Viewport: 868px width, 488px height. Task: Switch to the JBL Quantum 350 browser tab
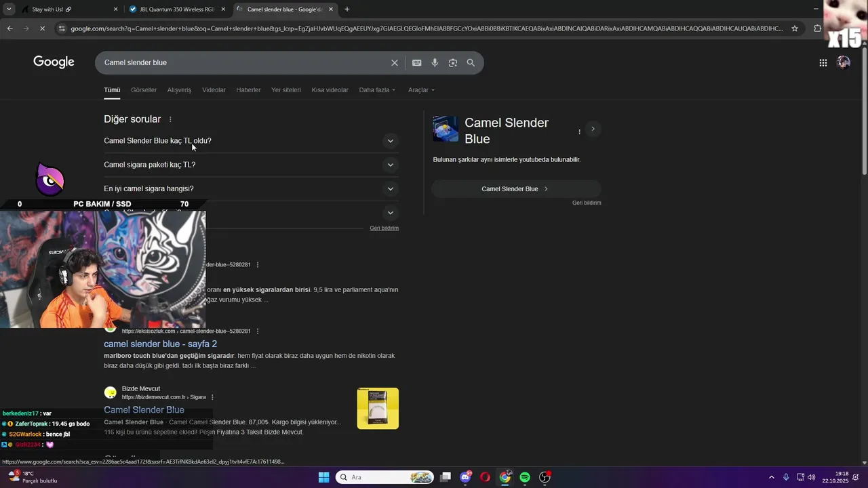click(178, 9)
